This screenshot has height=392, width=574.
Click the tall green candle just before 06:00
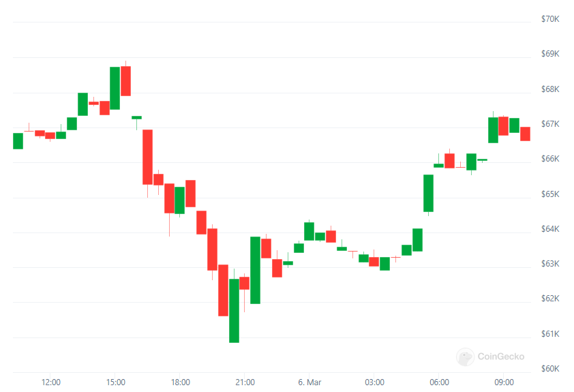428,193
